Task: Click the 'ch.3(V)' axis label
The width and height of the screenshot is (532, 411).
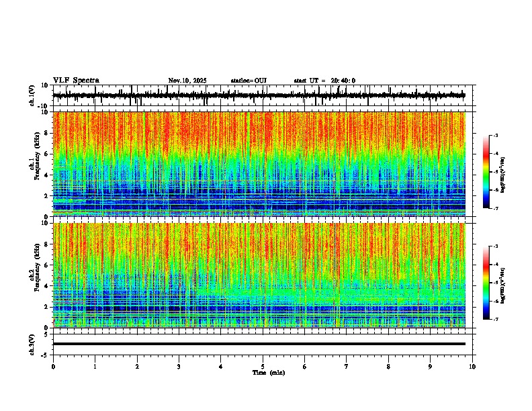Action: pos(32,345)
